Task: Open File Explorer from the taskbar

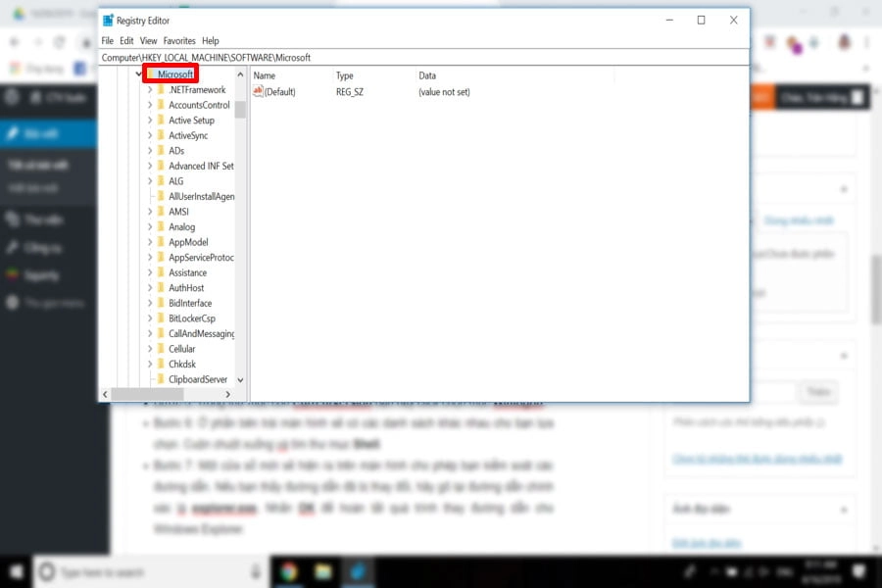Action: pyautogui.click(x=322, y=570)
